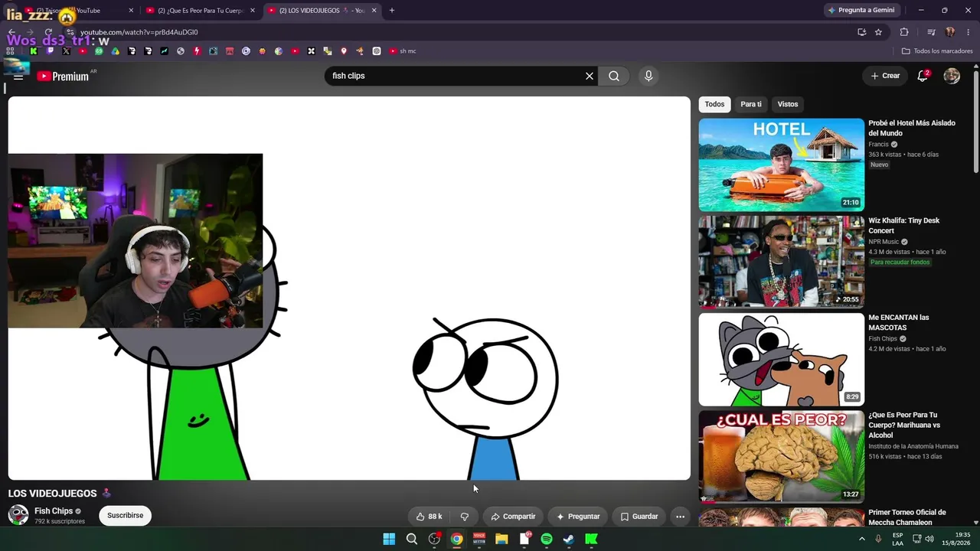Go to the Francis channel
Viewport: 980px width, 551px height.
coord(878,145)
